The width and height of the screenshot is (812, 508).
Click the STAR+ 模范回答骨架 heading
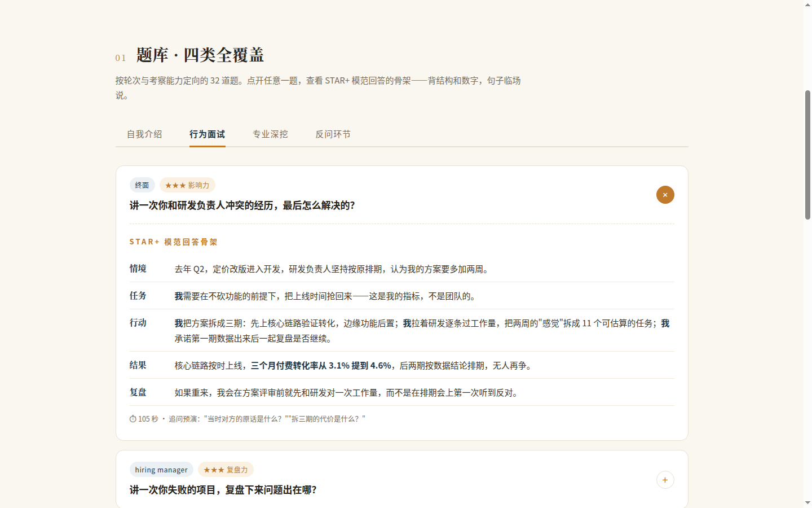(174, 242)
